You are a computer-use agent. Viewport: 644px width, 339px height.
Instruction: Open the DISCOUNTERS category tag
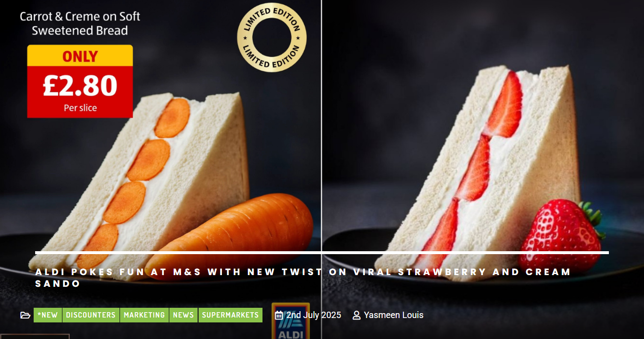91,315
